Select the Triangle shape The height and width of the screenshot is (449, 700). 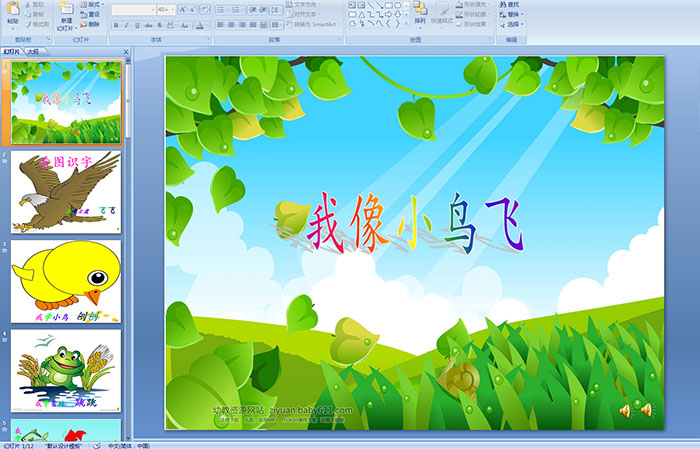[x=362, y=15]
